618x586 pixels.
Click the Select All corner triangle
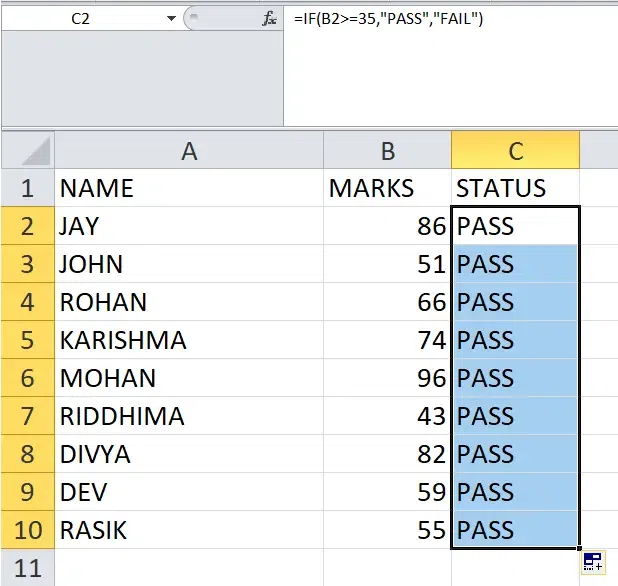pos(36,151)
